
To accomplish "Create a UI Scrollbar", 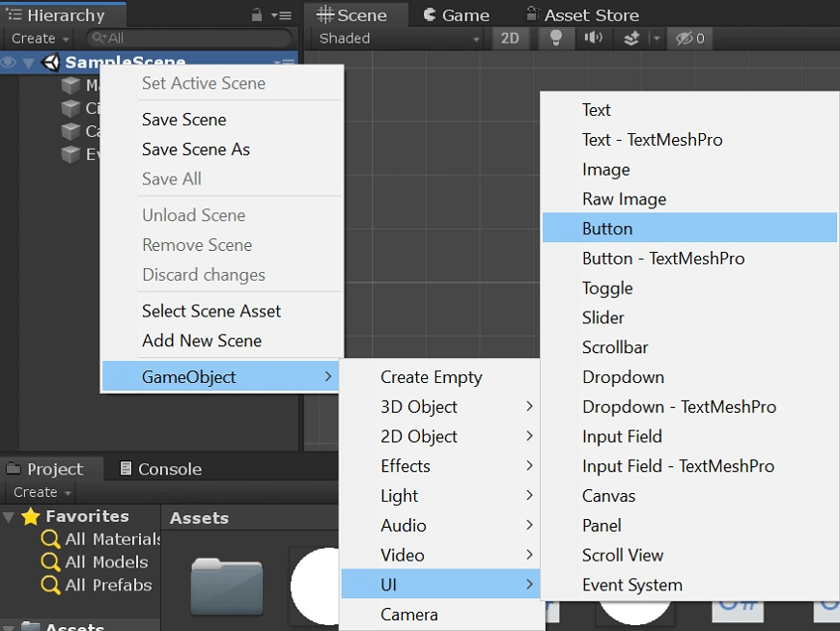I will 690,347.
